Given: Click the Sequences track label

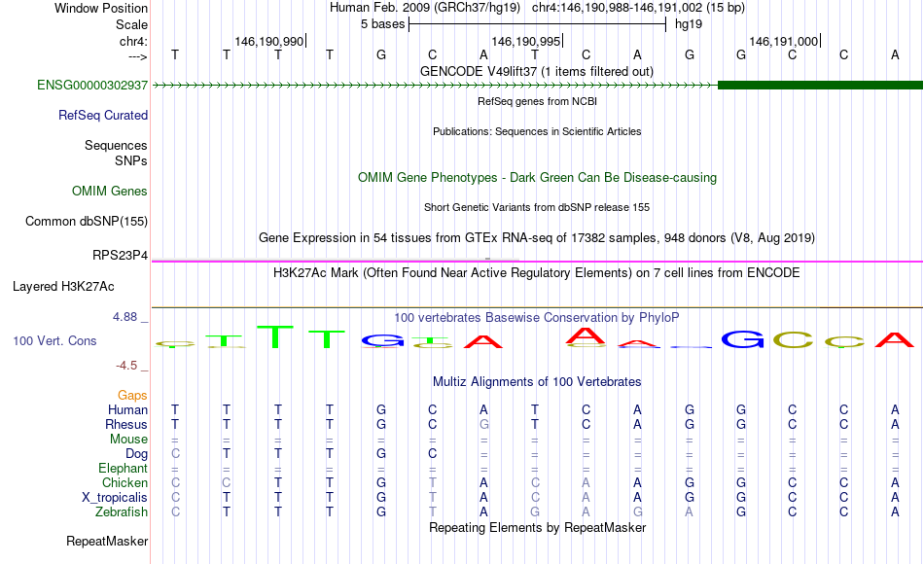Looking at the screenshot, I should (116, 145).
